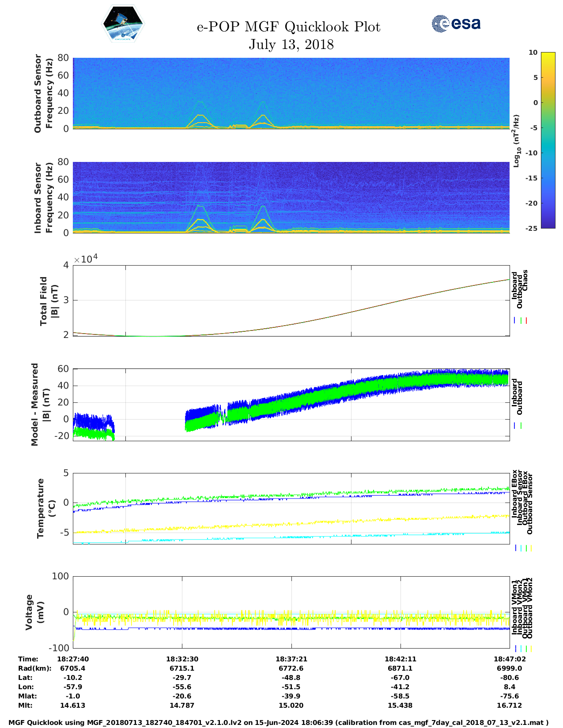Click the e-POP MGF Quicklook Plot title
This screenshot has width=563, height=728.
coord(288,27)
